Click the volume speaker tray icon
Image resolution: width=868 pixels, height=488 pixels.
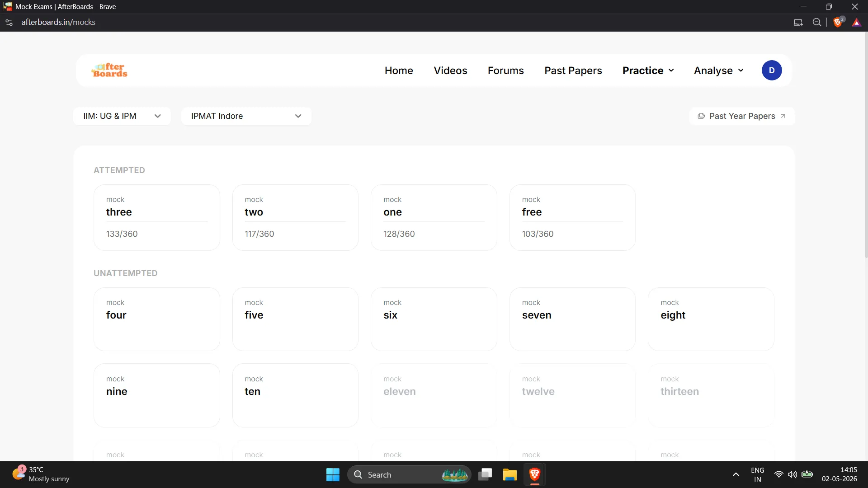pos(792,474)
